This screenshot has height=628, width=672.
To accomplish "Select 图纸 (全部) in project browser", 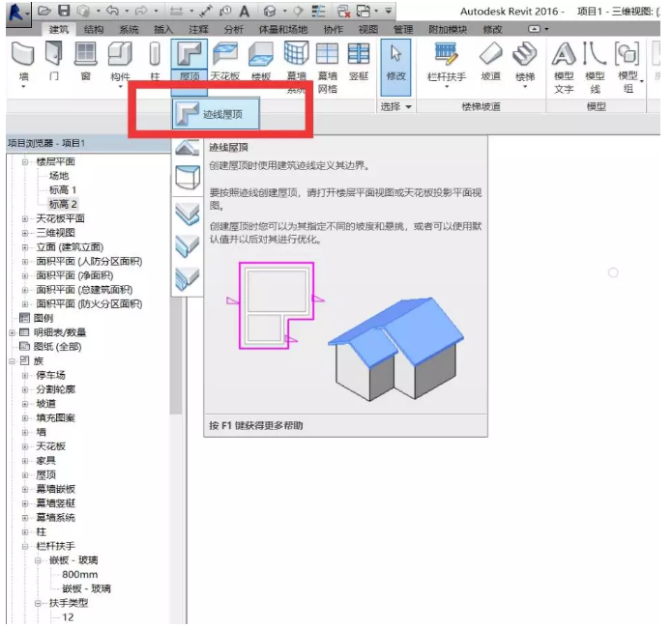I will pos(57,347).
